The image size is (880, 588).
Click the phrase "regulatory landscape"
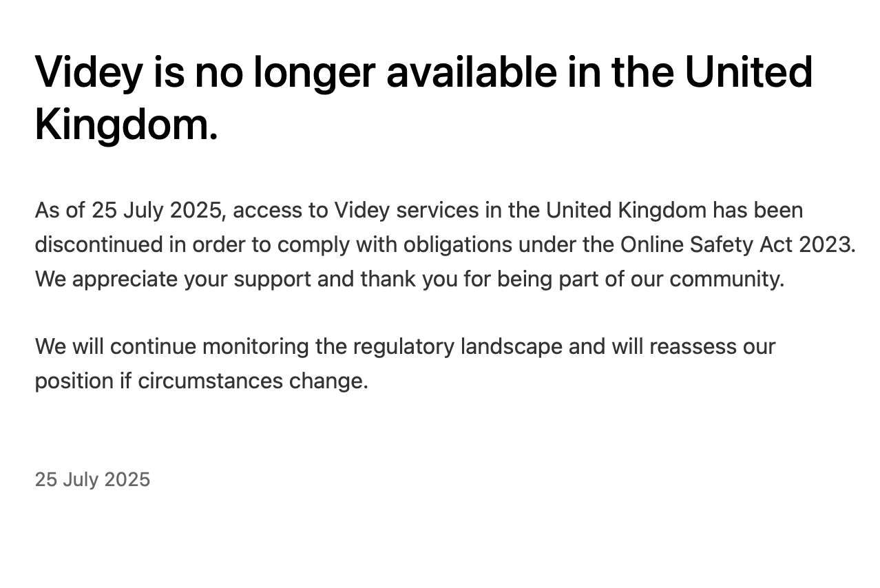[458, 346]
